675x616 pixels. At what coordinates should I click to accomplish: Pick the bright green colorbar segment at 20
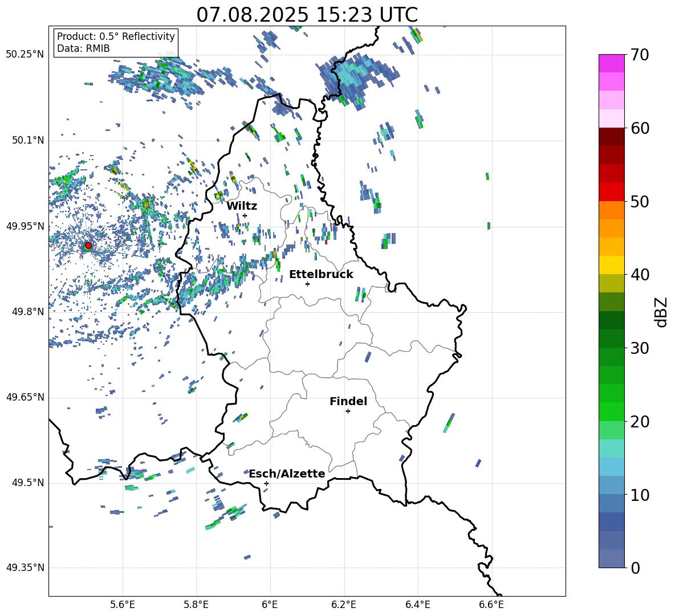611,411
